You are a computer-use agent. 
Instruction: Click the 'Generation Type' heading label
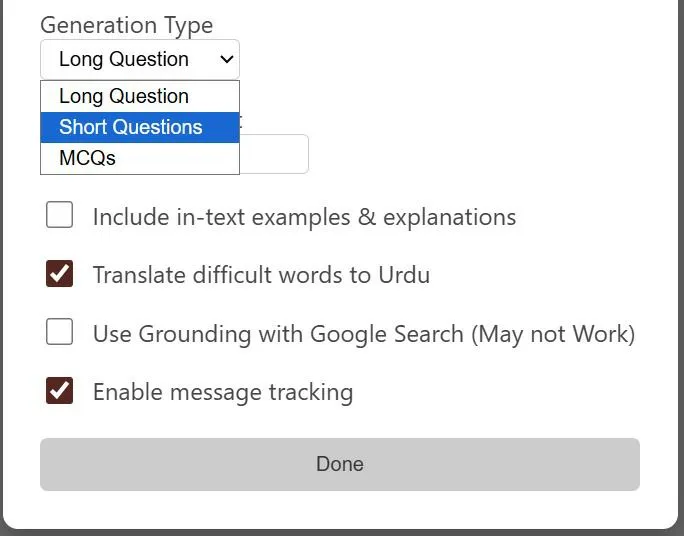pos(126,25)
